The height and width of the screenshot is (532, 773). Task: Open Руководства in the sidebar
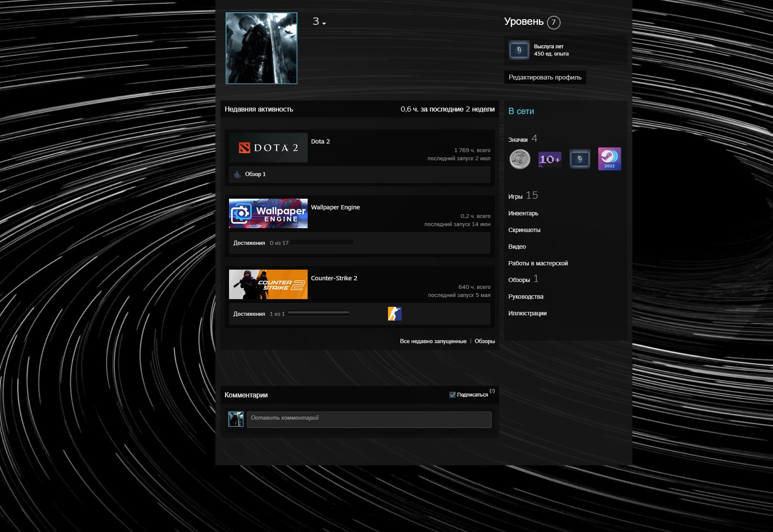click(x=526, y=297)
